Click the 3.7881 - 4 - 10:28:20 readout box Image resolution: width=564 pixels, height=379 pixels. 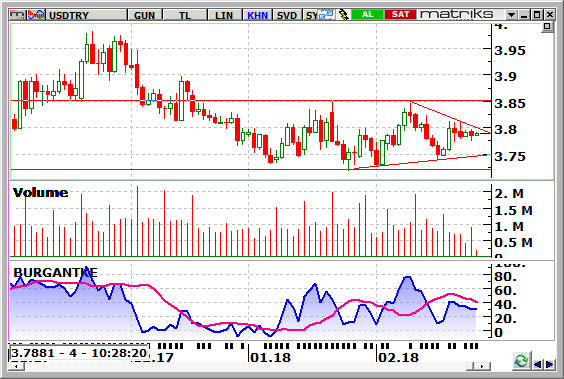point(79,353)
